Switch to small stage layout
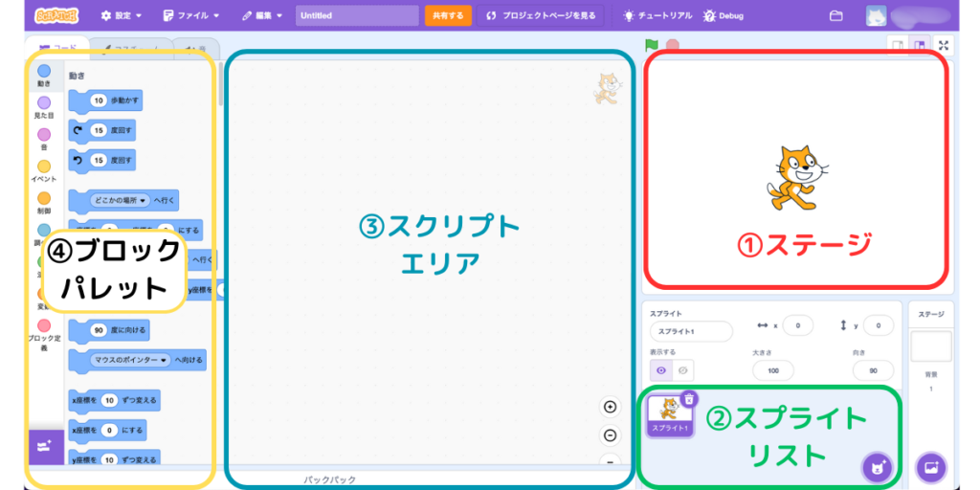 [898, 46]
